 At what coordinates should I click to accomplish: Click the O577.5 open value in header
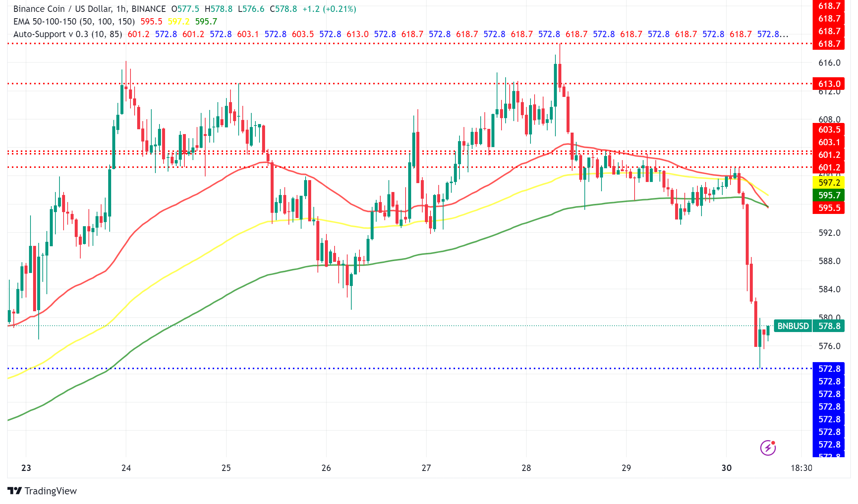point(185,9)
